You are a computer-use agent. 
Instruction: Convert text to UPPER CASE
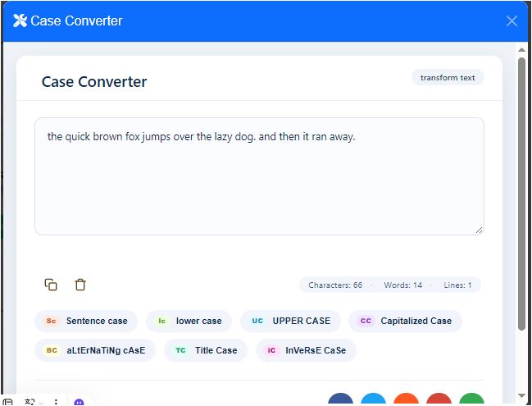pyautogui.click(x=290, y=321)
